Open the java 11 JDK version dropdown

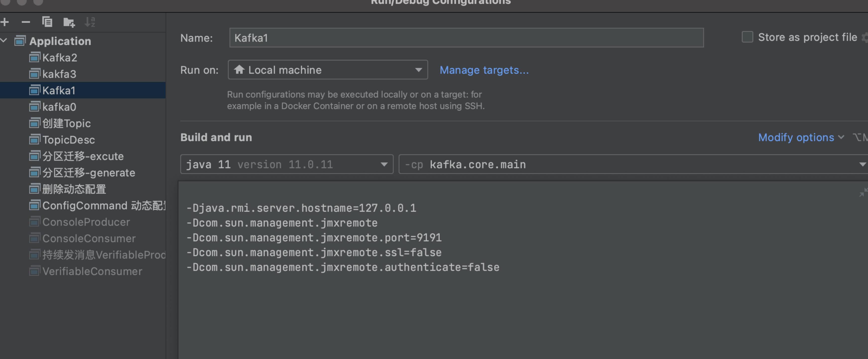pyautogui.click(x=286, y=164)
